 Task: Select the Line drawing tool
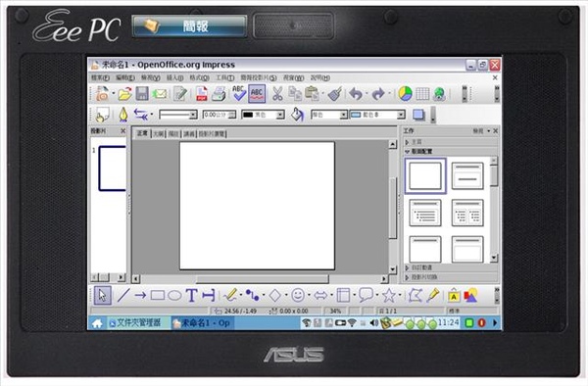(123, 295)
